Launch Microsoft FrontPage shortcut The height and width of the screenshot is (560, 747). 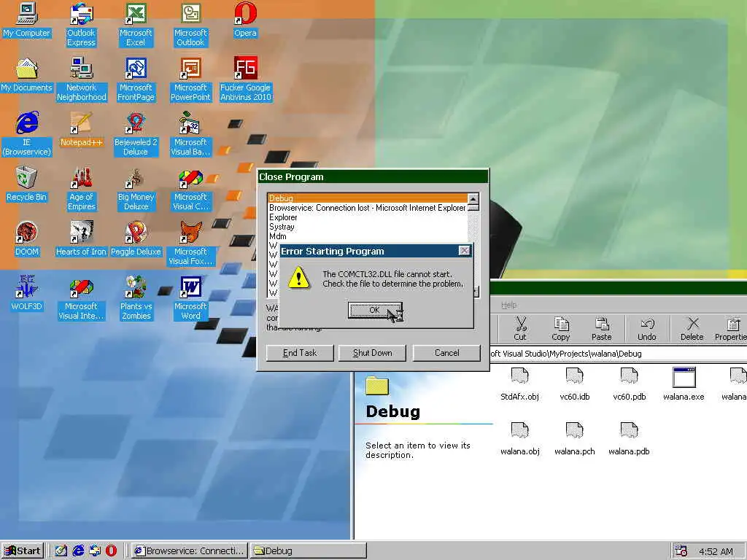[136, 79]
